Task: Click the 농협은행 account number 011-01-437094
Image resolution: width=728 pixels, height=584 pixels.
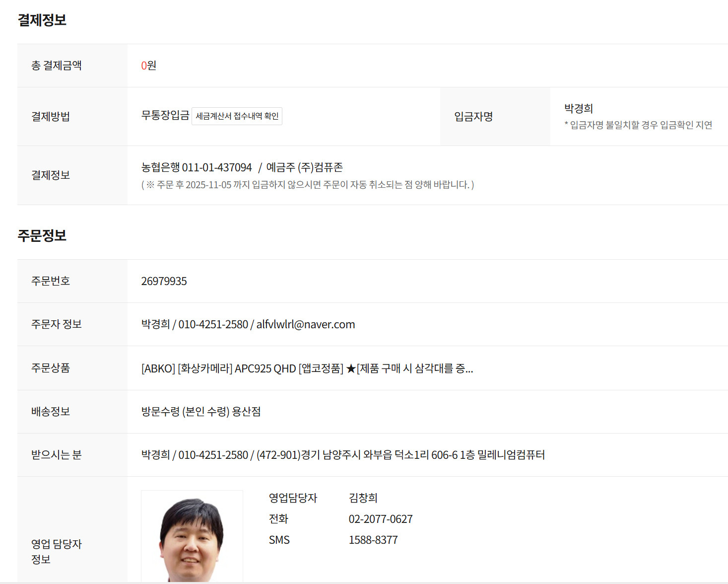Action: [x=217, y=168]
